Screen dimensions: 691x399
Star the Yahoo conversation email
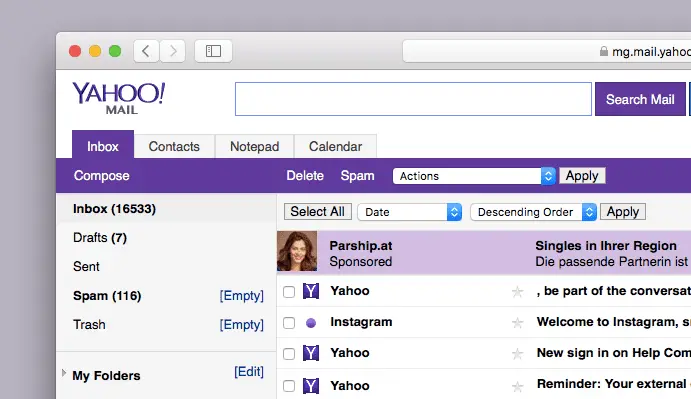(517, 291)
